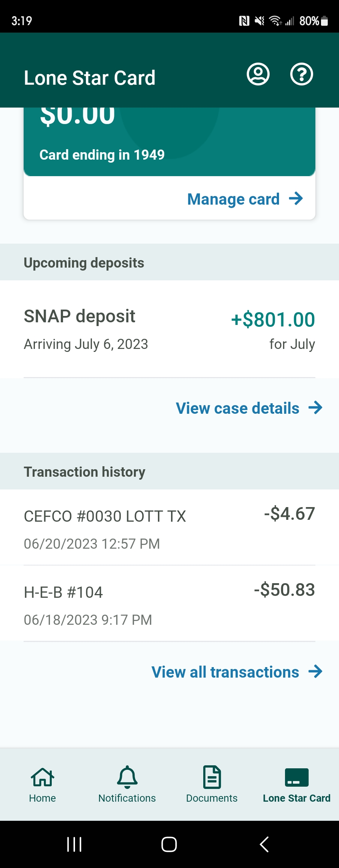339x868 pixels.
Task: Tap arrow next to View case details
Action: (315, 408)
